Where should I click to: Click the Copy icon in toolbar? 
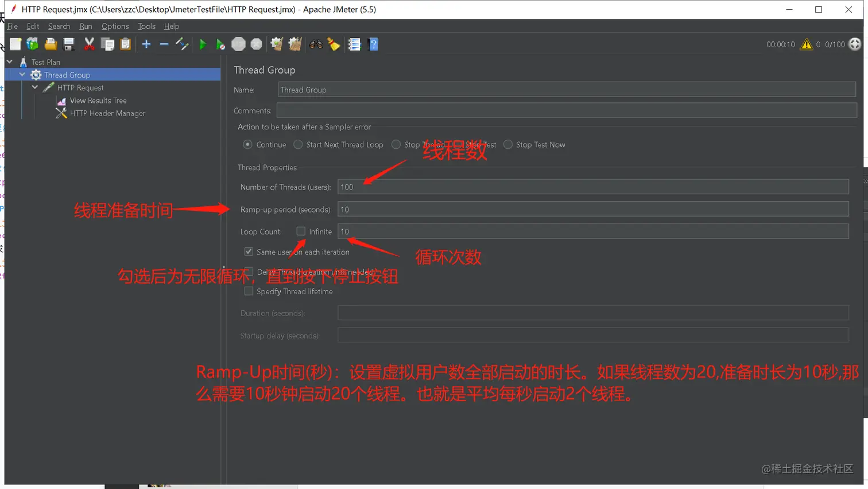click(x=107, y=44)
